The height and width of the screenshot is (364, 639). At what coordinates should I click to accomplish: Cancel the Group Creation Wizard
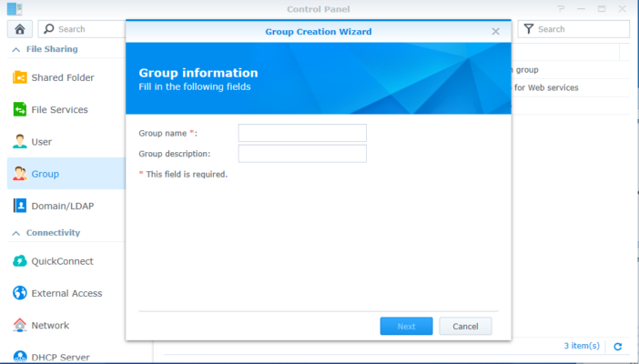[x=465, y=326]
